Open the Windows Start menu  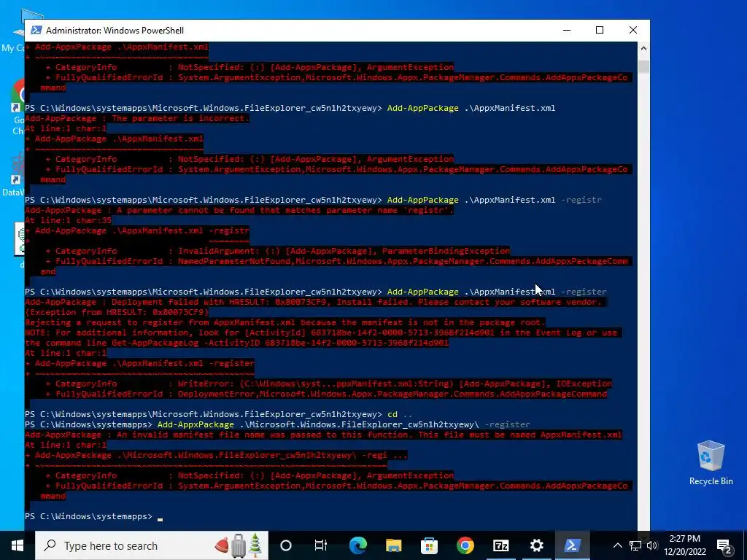18,545
